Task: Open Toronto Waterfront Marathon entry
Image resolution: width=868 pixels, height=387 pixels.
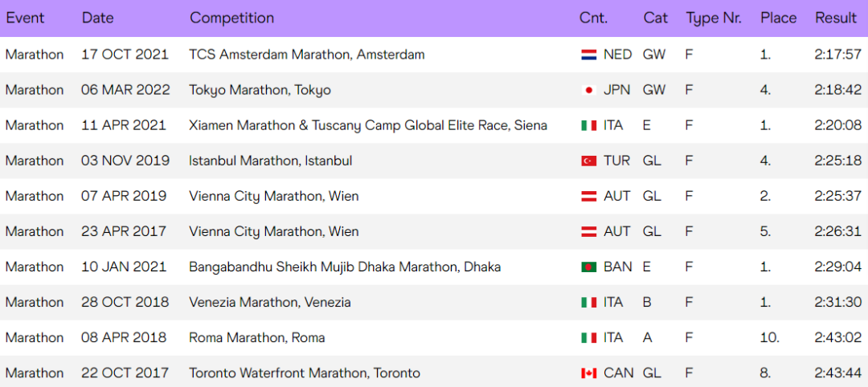Action: (304, 373)
